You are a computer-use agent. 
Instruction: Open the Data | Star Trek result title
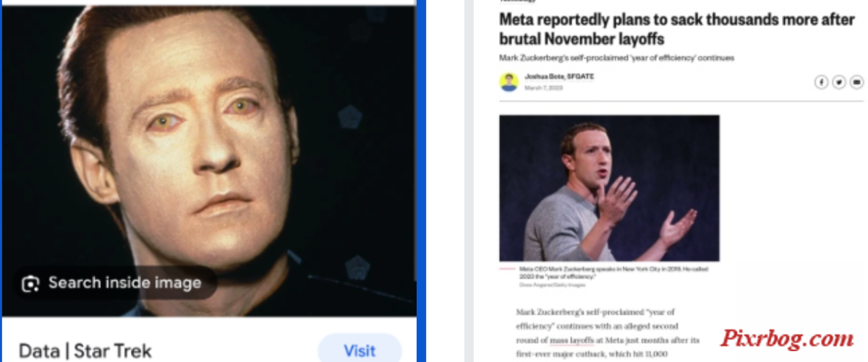point(85,351)
